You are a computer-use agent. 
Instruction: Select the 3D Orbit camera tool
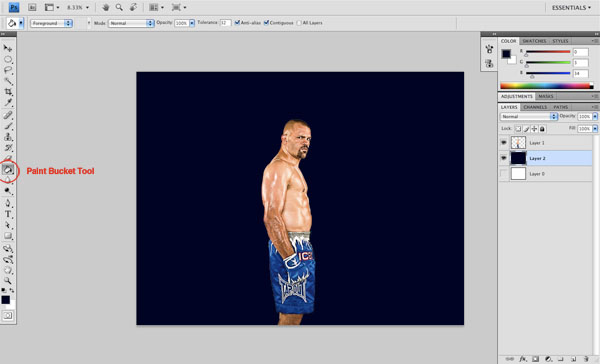pos(8,260)
